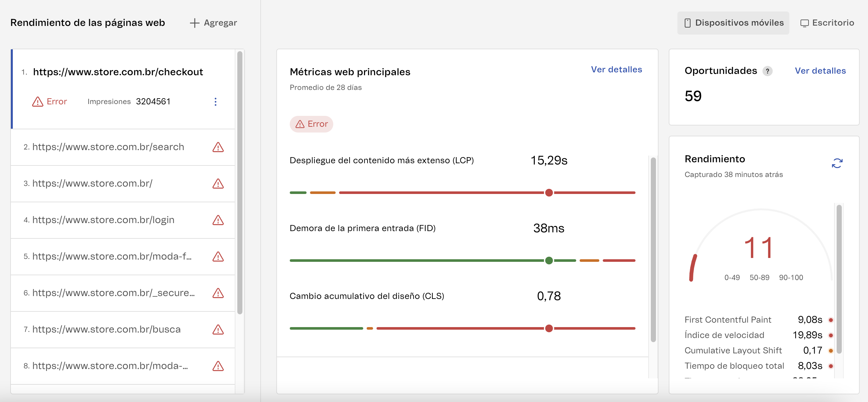868x402 pixels.
Task: Click warning icon next to store.com.br/ homepage
Action: (x=218, y=183)
